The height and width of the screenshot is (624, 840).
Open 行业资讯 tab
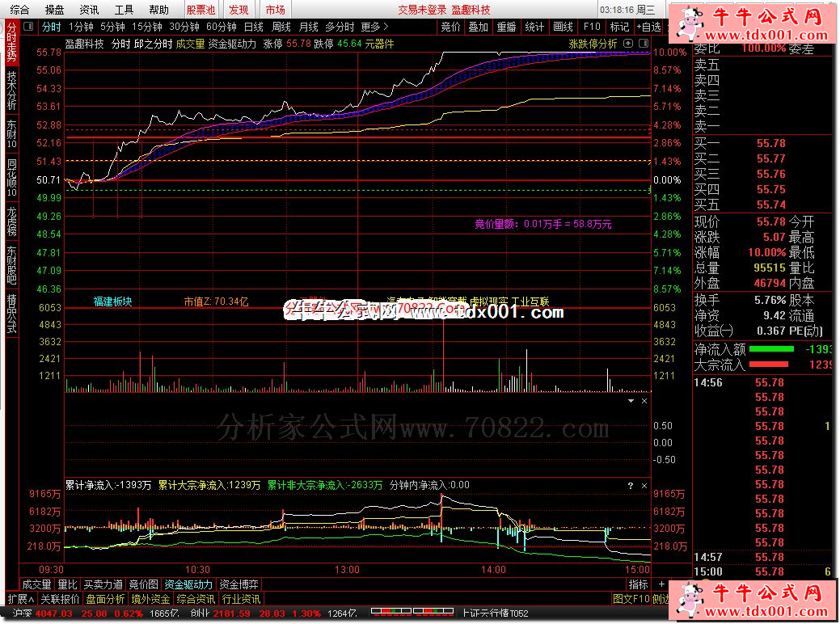coord(241,599)
